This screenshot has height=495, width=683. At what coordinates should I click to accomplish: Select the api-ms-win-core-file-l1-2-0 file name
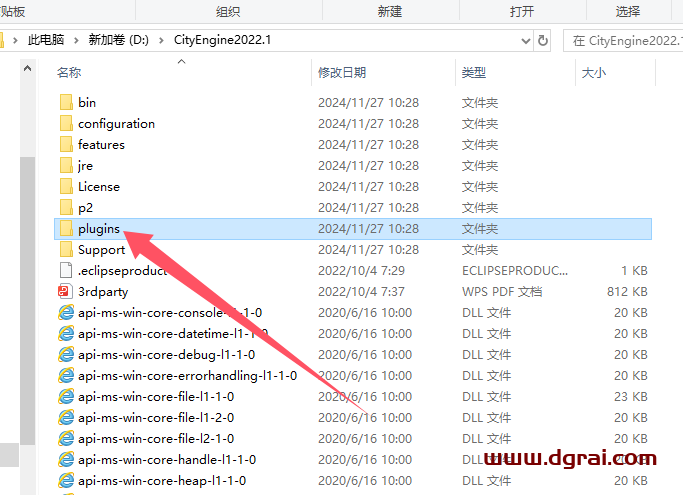tap(156, 418)
